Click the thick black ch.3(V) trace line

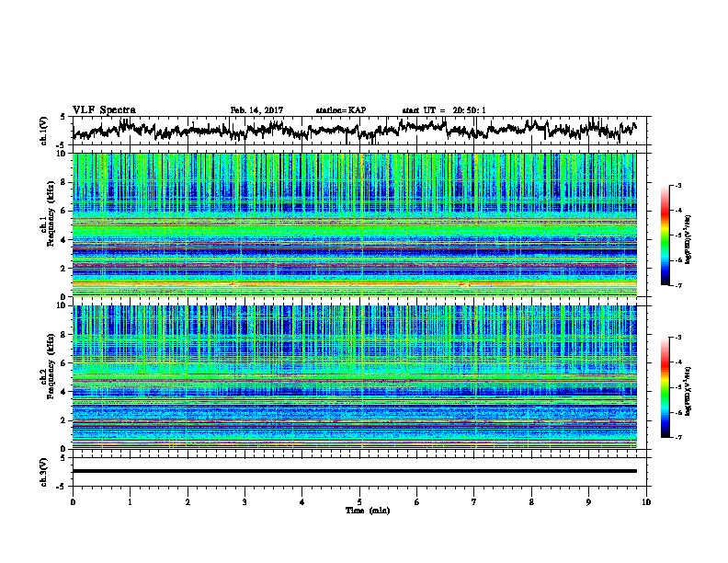click(355, 471)
